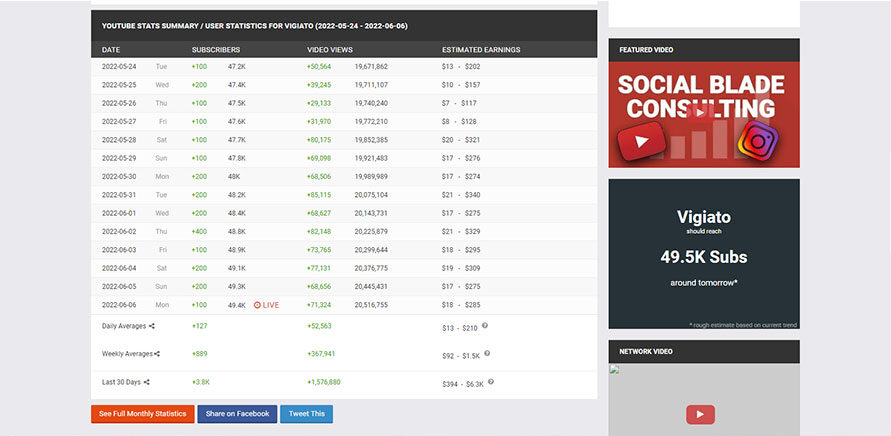Click the Date column header
Viewport: 891px width, 436px height.
[111, 49]
